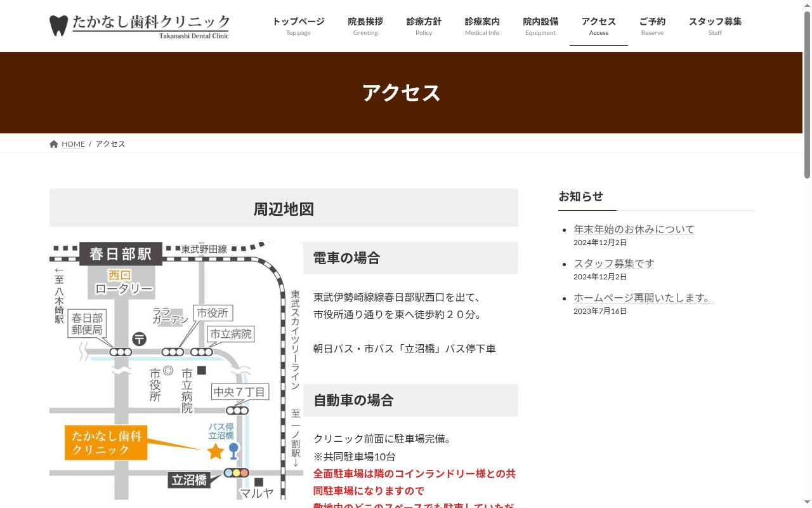Click the お知らせ sidebar heading
Image resolution: width=812 pixels, height=508 pixels.
pyautogui.click(x=580, y=196)
